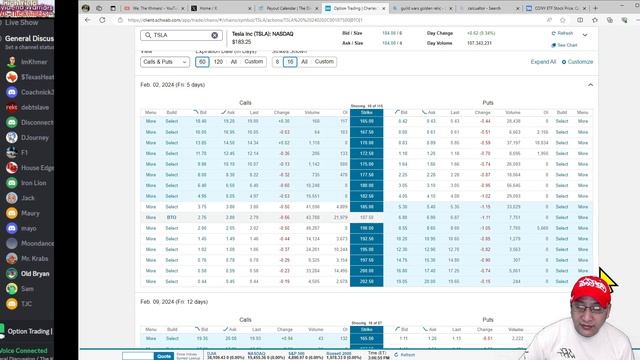Add this page to favorites with the star icon
Image resolution: width=640 pixels, height=360 pixels.
pos(563,20)
